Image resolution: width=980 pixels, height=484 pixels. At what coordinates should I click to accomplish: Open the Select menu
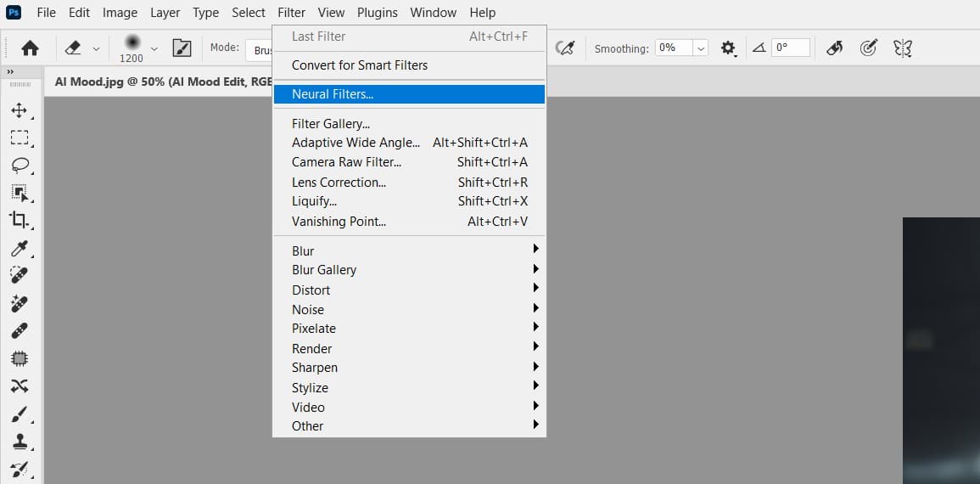click(x=249, y=13)
